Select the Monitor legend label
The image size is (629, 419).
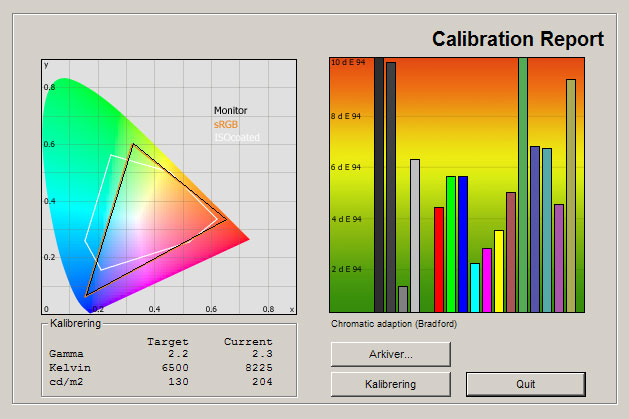point(230,111)
